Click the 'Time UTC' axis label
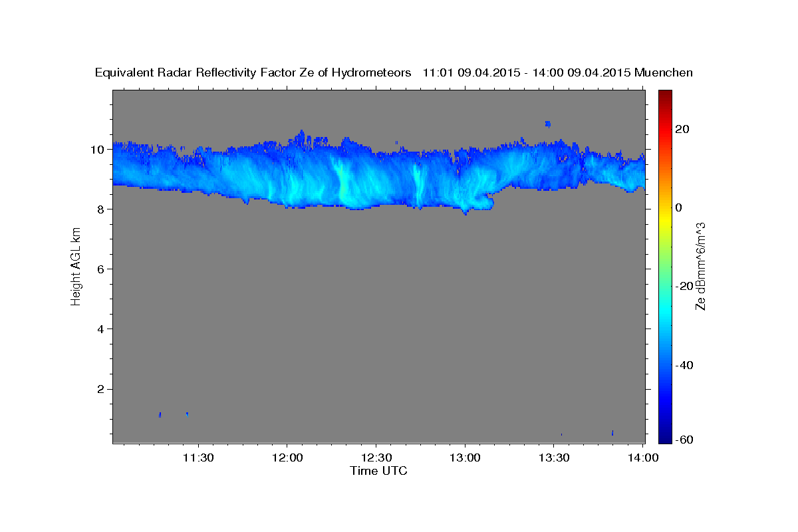Image resolution: width=798 pixels, height=532 pixels. click(x=378, y=471)
